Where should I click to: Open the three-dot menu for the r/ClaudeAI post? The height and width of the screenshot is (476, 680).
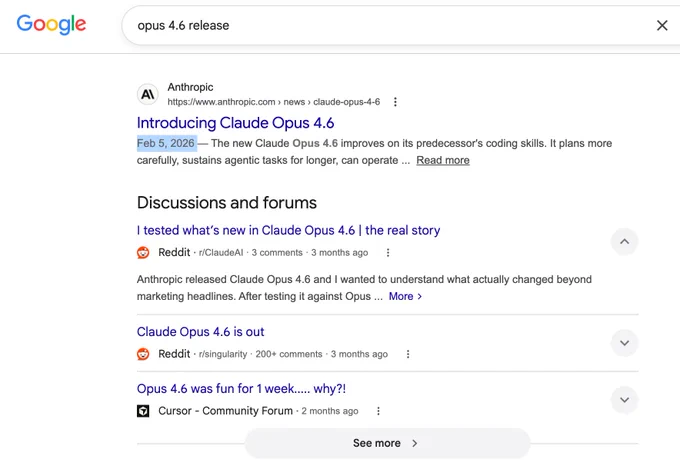[388, 253]
